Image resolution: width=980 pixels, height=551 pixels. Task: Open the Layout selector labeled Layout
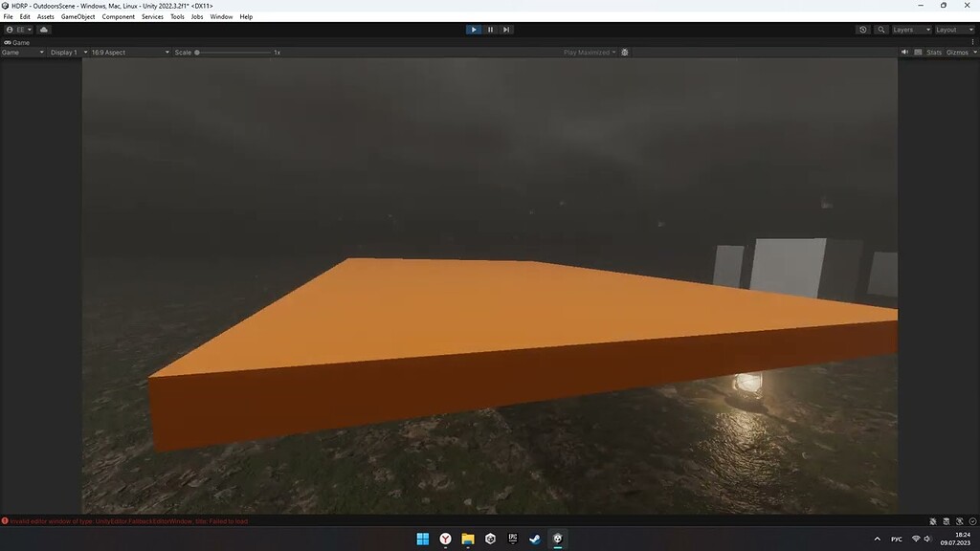pos(951,29)
